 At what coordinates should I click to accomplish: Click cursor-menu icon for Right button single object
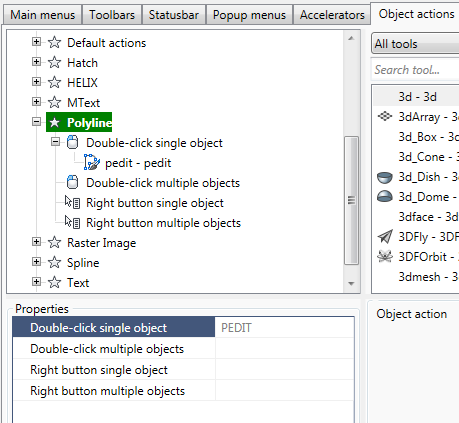point(72,202)
